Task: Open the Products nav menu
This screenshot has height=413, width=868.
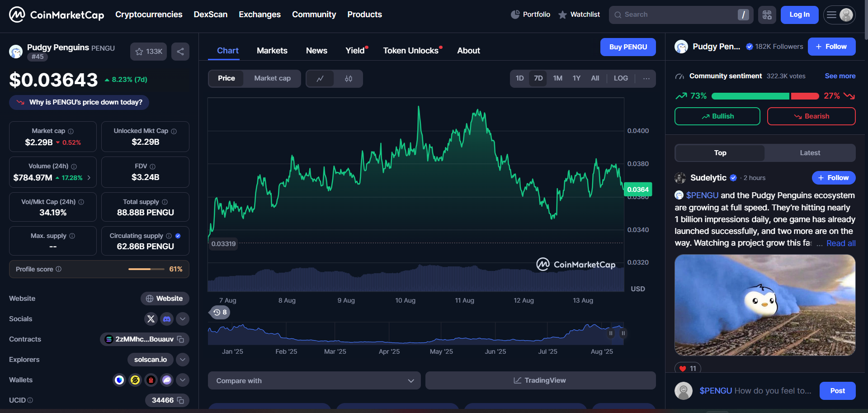Action: pos(364,14)
